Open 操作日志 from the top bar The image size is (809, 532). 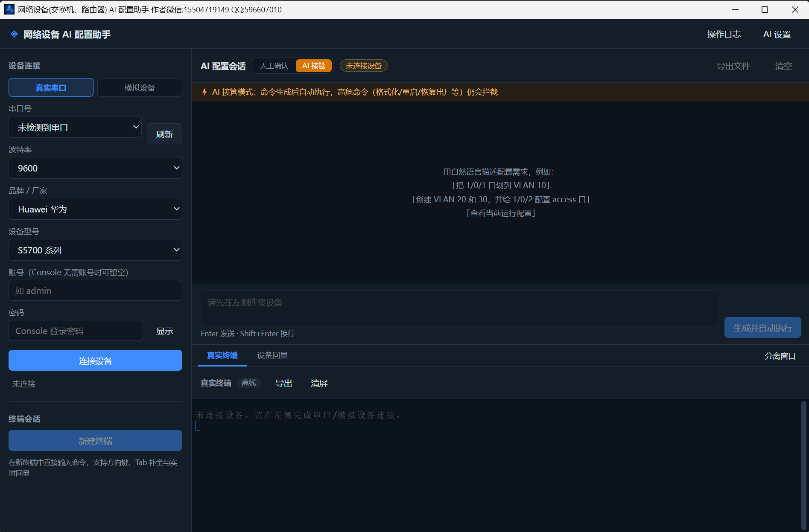pos(724,34)
